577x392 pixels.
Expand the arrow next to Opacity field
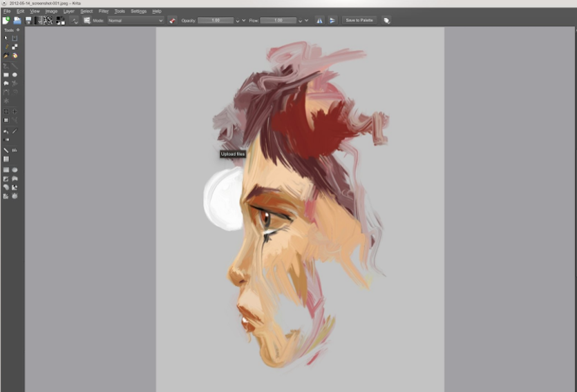tap(244, 21)
